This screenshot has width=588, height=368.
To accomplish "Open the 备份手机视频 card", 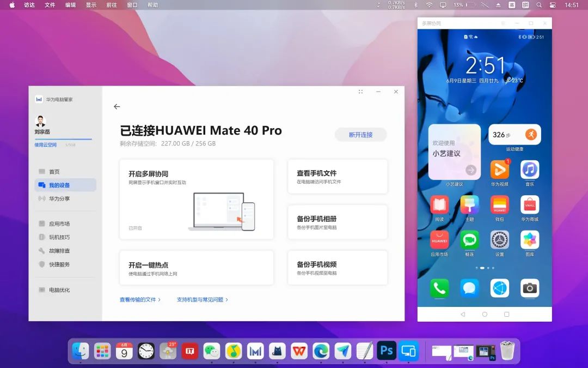I will tap(338, 268).
